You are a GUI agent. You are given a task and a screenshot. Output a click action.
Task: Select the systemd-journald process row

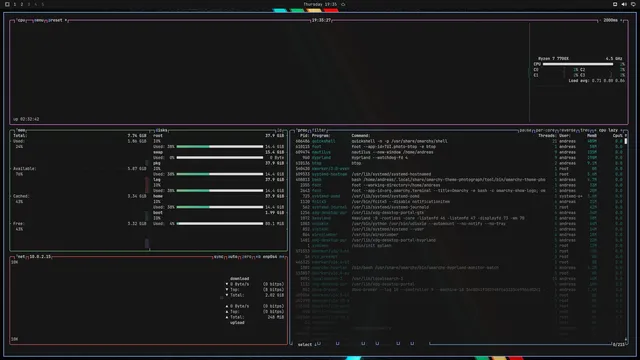(x=459, y=207)
